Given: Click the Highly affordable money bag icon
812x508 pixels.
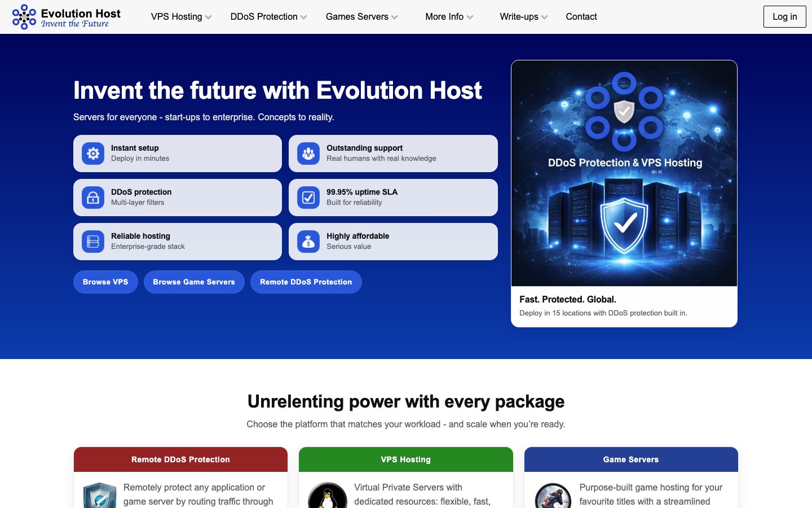Looking at the screenshot, I should pyautogui.click(x=308, y=242).
